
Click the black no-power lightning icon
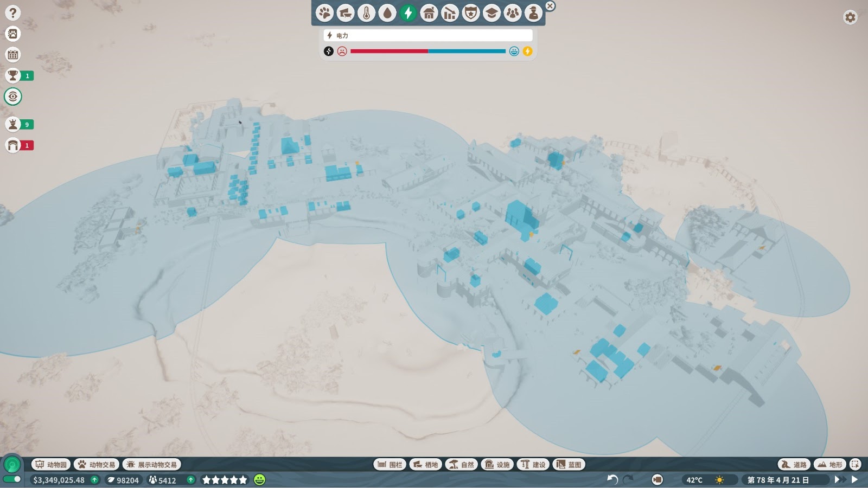point(329,51)
